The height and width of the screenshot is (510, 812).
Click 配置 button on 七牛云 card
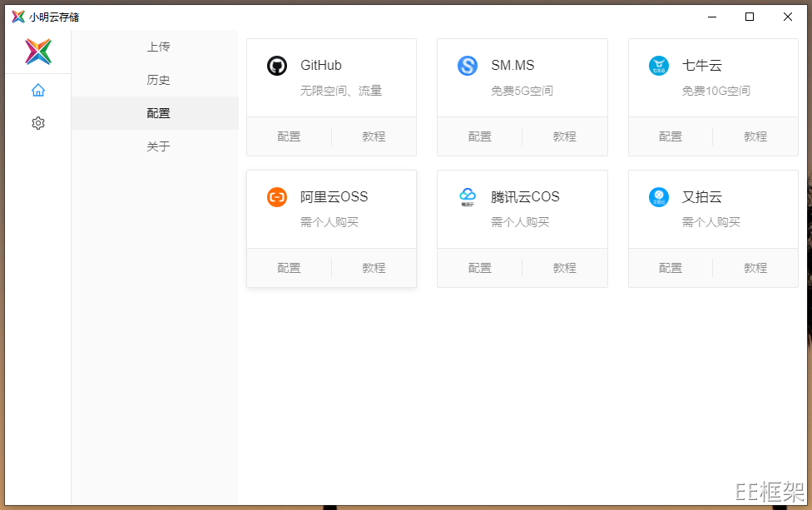tap(671, 136)
